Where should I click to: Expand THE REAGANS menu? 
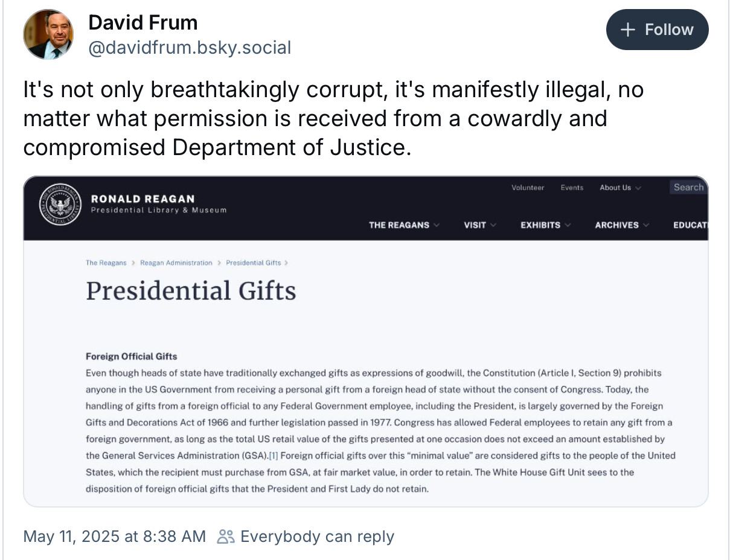[404, 225]
